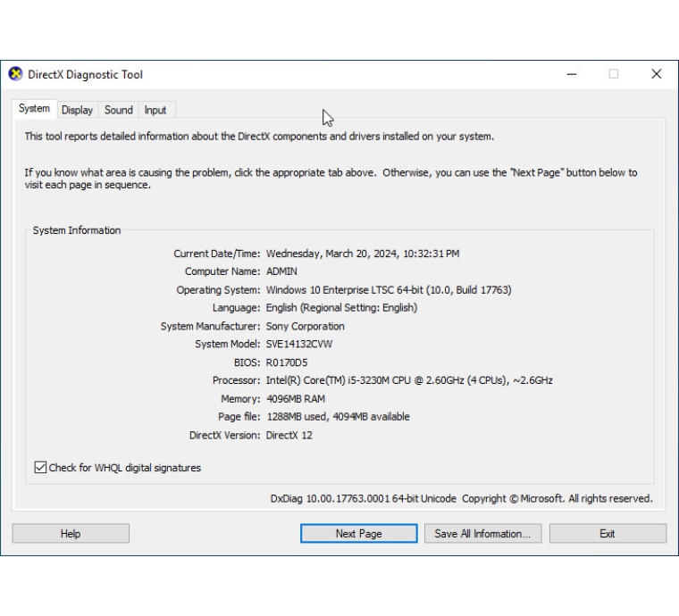Select system model SVE14132CVW
Screen dimensions: 679x616
pos(299,345)
